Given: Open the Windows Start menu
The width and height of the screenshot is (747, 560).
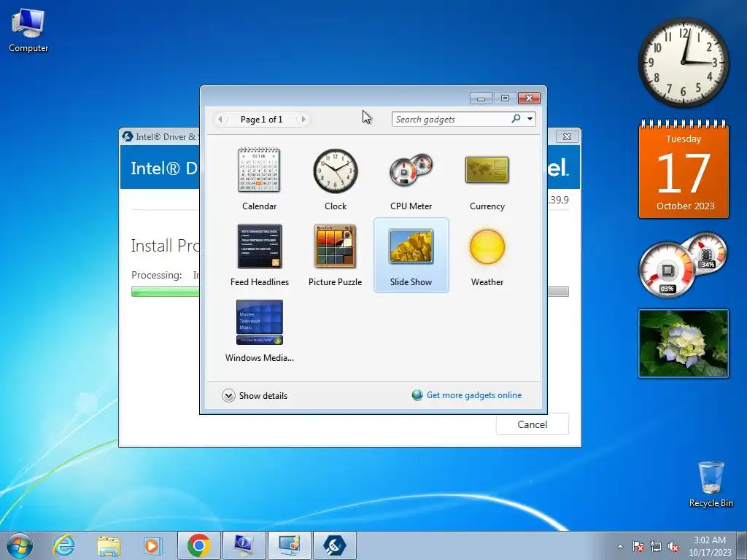Looking at the screenshot, I should (20, 545).
